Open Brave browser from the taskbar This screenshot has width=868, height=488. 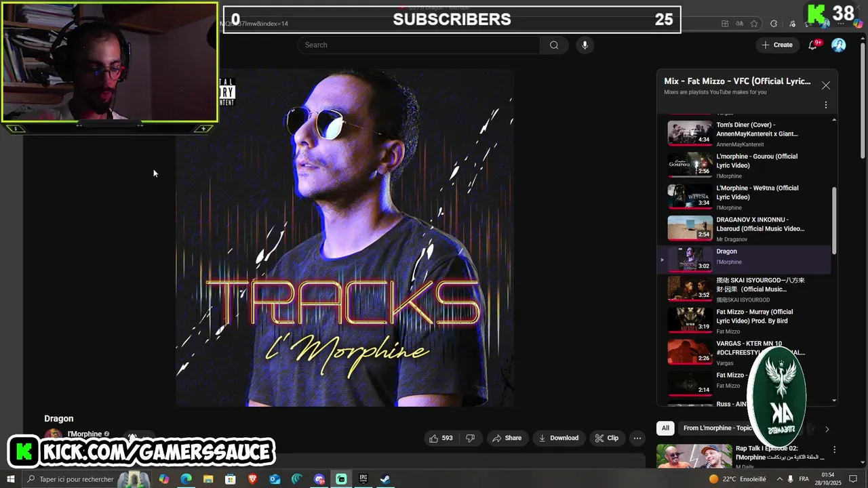pos(252,479)
